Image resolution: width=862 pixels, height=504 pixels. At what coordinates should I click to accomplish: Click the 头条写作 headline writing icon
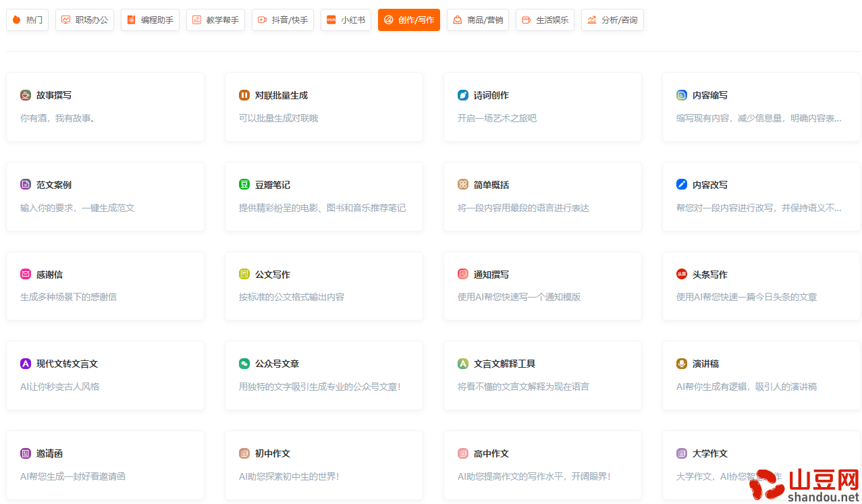[x=681, y=274]
